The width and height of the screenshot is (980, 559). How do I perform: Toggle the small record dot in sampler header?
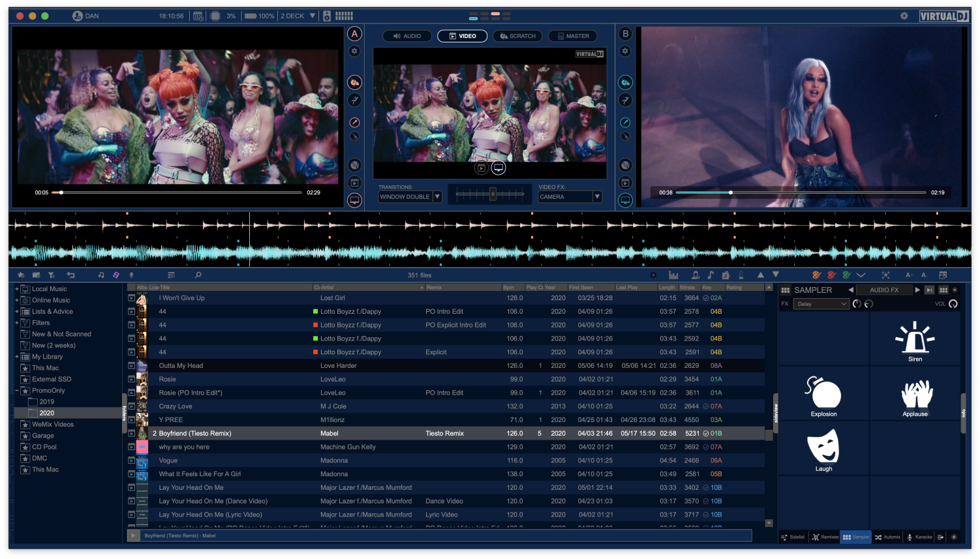pyautogui.click(x=955, y=290)
